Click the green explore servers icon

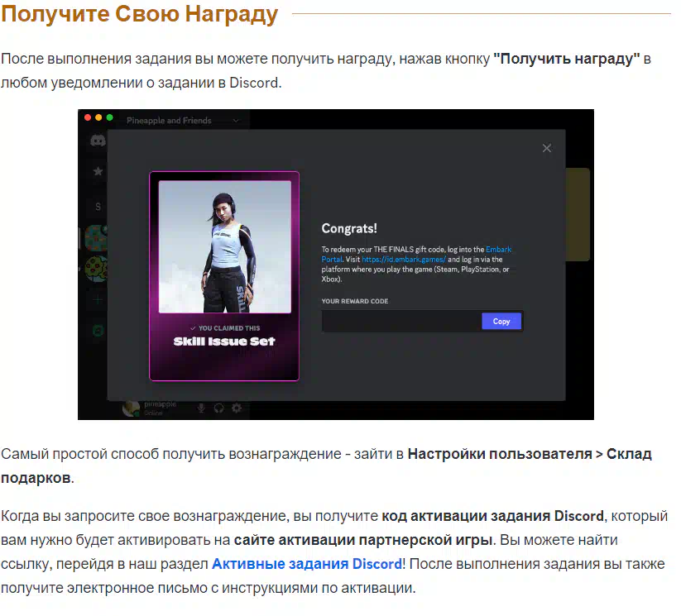point(98,331)
